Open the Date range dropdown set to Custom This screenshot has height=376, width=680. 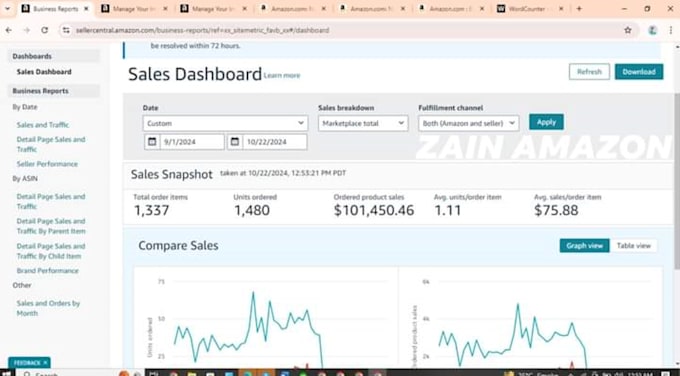[x=225, y=123]
